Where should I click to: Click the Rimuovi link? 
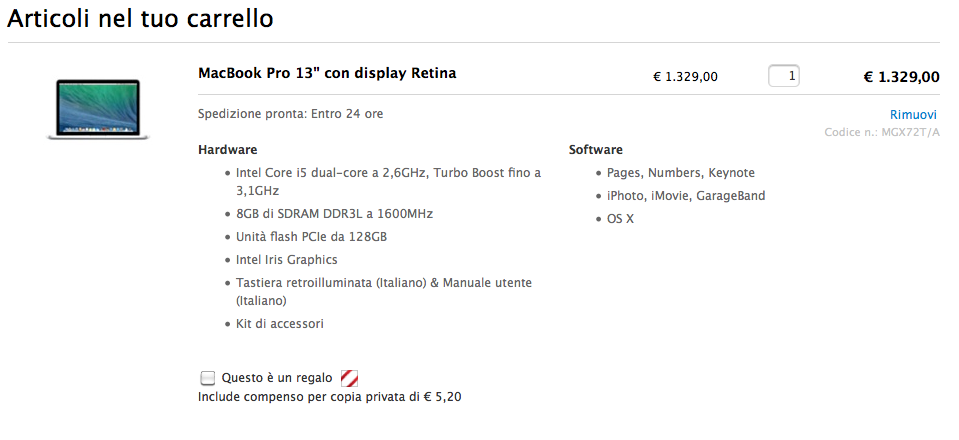coord(913,115)
